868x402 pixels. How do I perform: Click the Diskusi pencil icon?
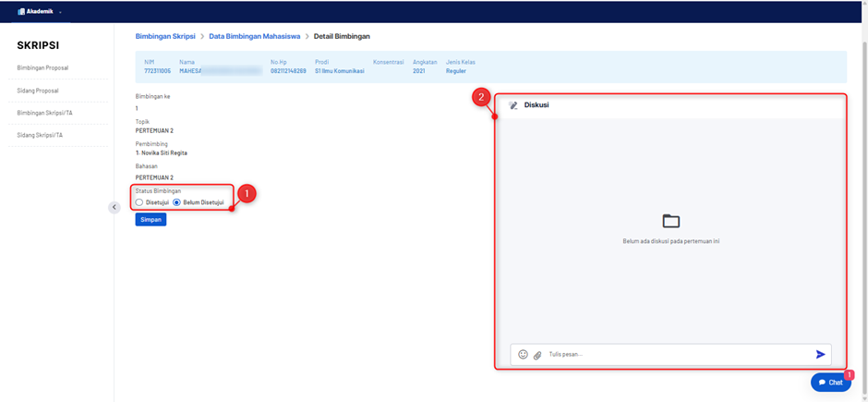pos(513,104)
